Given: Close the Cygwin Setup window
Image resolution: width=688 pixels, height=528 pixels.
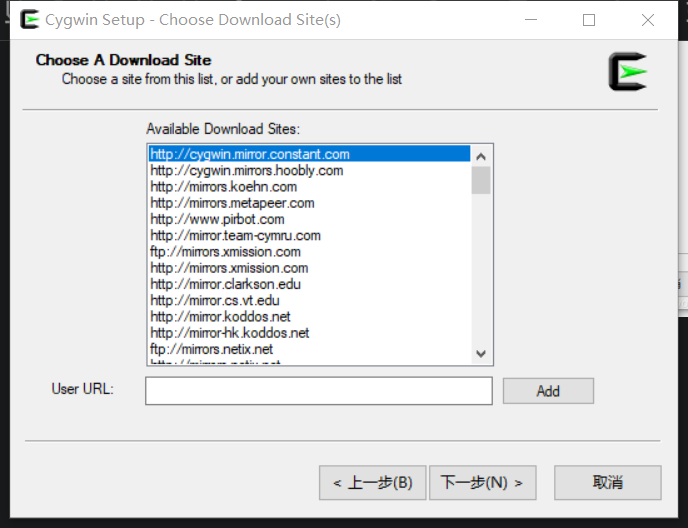Looking at the screenshot, I should point(648,20).
